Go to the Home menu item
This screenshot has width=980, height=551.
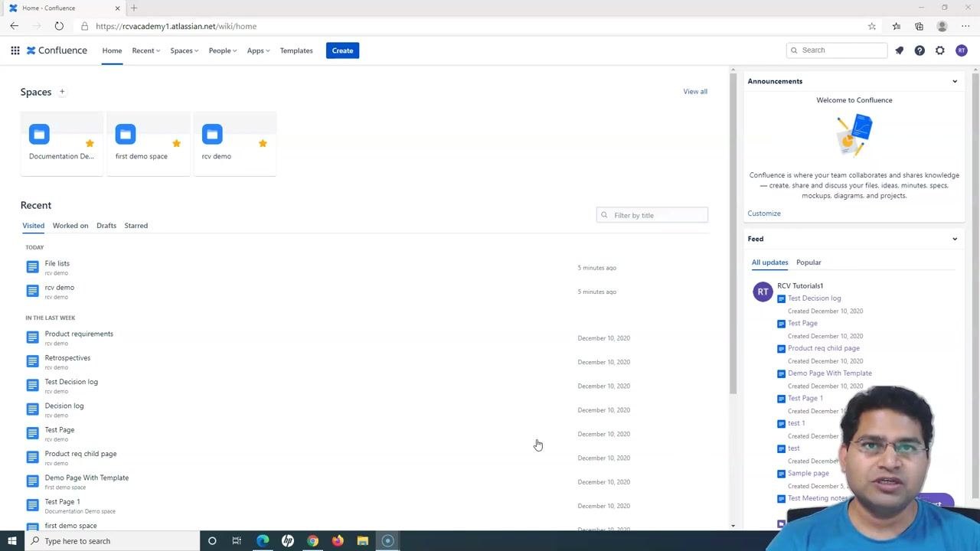click(x=112, y=51)
